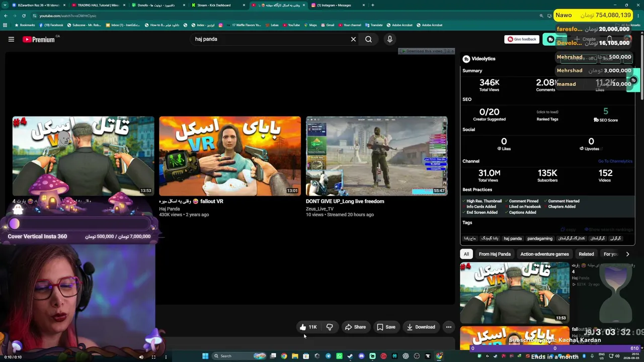The height and width of the screenshot is (362, 644).
Task: Open the end-screen video thumbnail marked #4
Action: (x=84, y=156)
